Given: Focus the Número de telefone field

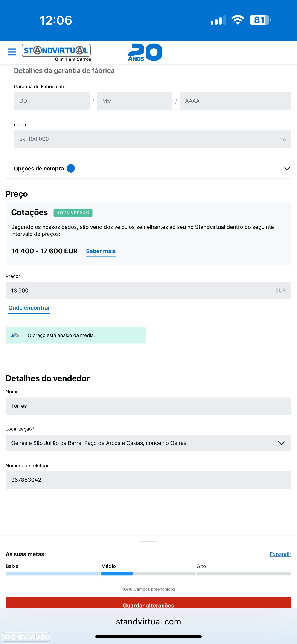Looking at the screenshot, I should pos(148,480).
